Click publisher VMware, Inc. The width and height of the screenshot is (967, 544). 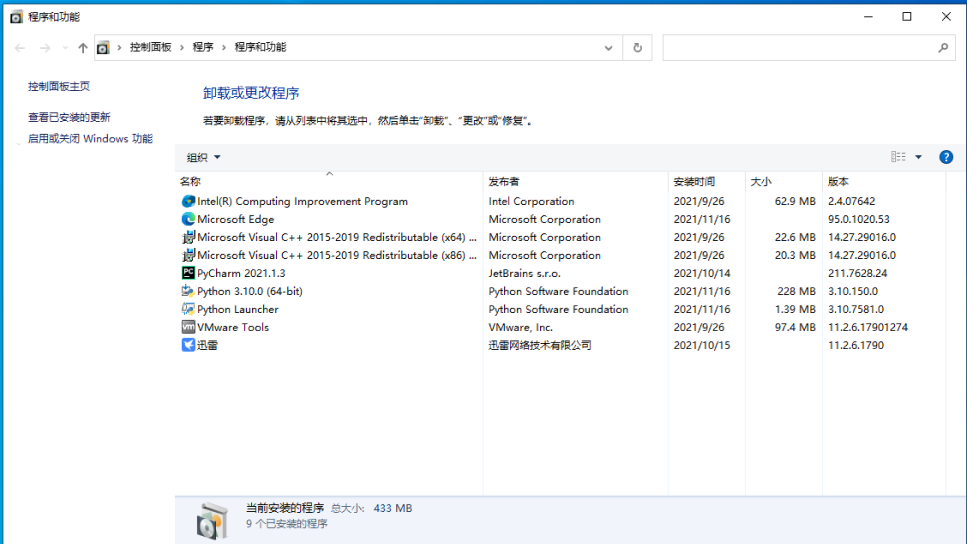[521, 327]
